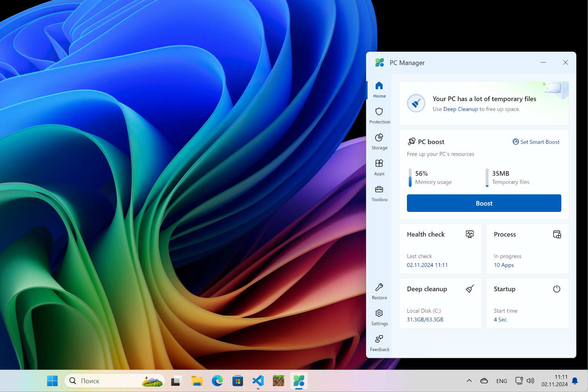
Task: Click the Startup power icon
Action: [x=557, y=289]
